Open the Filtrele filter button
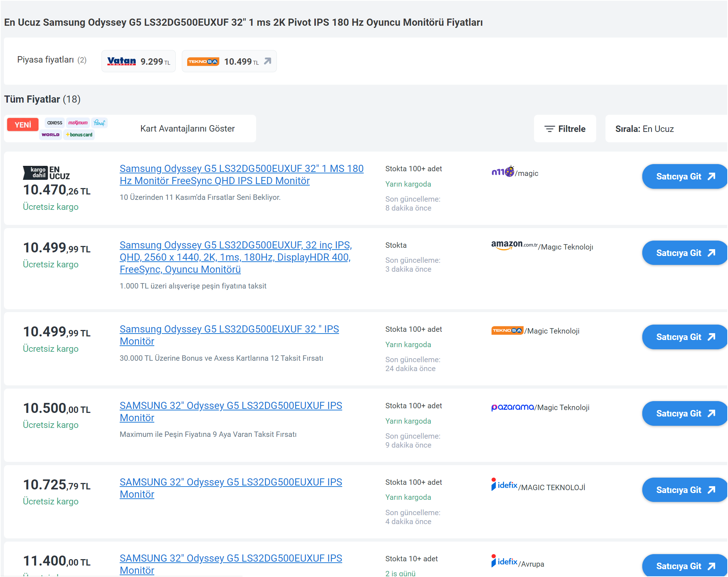This screenshot has width=728, height=577. coord(565,129)
